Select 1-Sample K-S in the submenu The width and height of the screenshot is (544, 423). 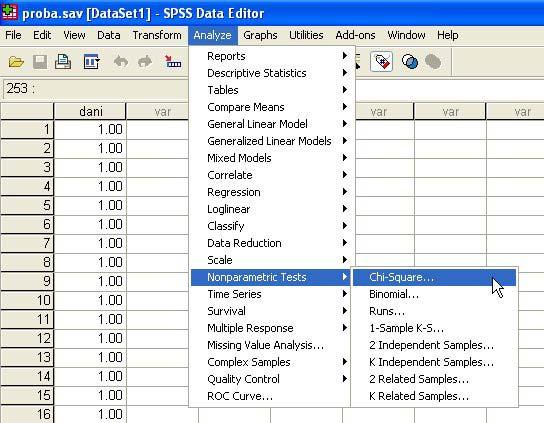pos(434,328)
